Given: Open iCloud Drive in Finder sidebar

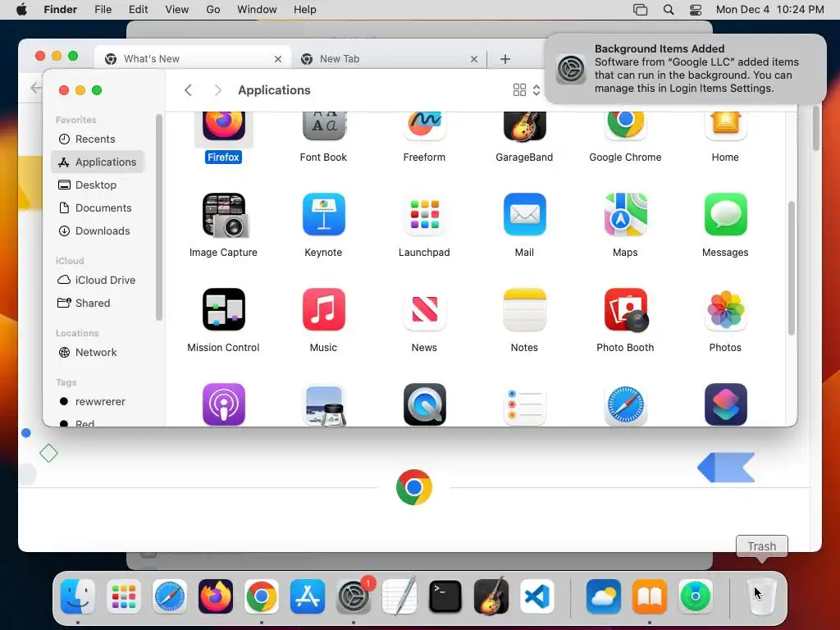Looking at the screenshot, I should click(98, 281).
